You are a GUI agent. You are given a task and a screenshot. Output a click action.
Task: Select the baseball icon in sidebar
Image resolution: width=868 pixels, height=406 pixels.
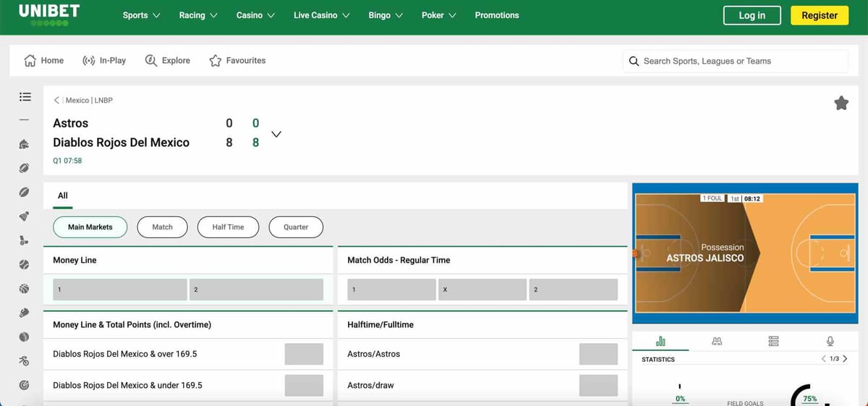point(25,265)
